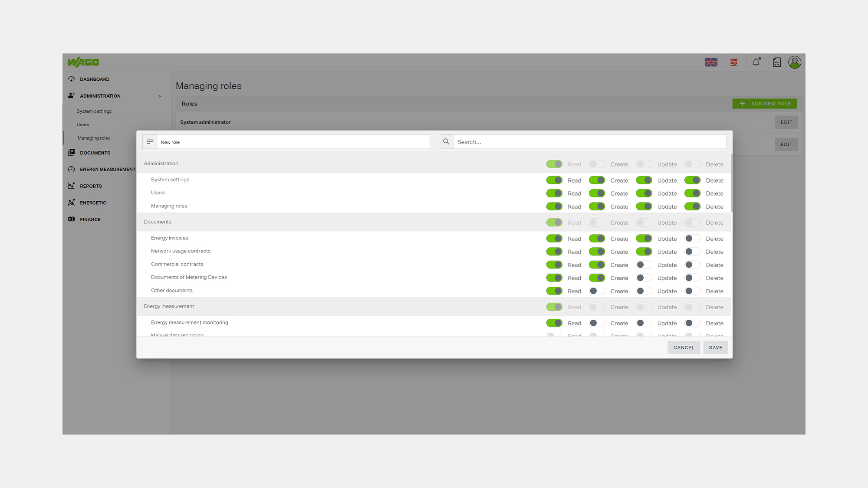Enable Delete for Energy invoices

[x=692, y=239]
